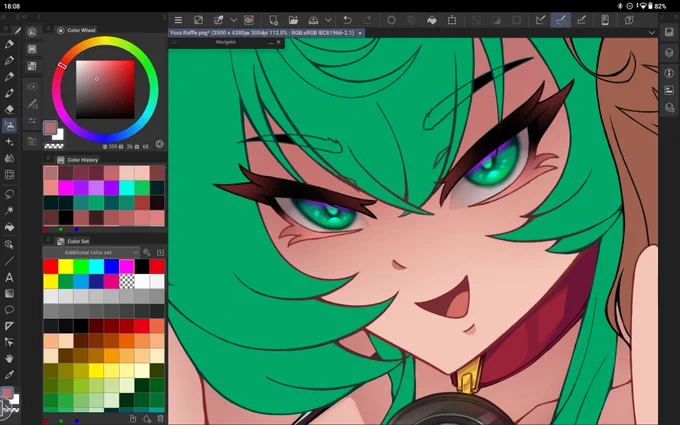Screen dimensions: 680x425
Task: Toggle the highlighted snap to ruler button
Action: [561, 20]
